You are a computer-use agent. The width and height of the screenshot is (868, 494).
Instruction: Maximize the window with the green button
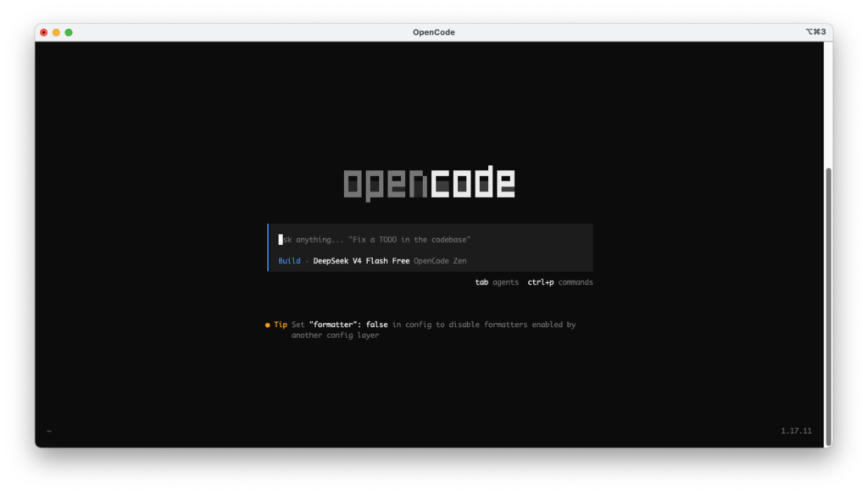click(69, 32)
